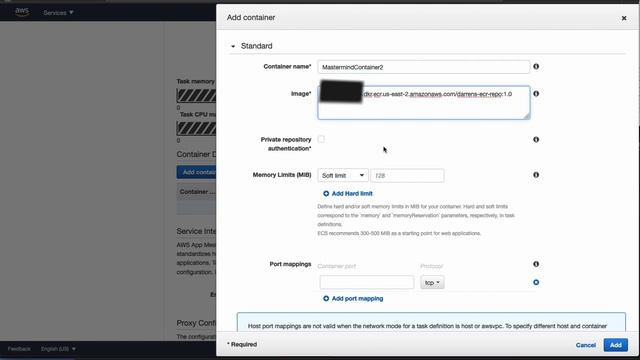Open info icon for Port mappings
This screenshot has width=640, height=360.
536,264
